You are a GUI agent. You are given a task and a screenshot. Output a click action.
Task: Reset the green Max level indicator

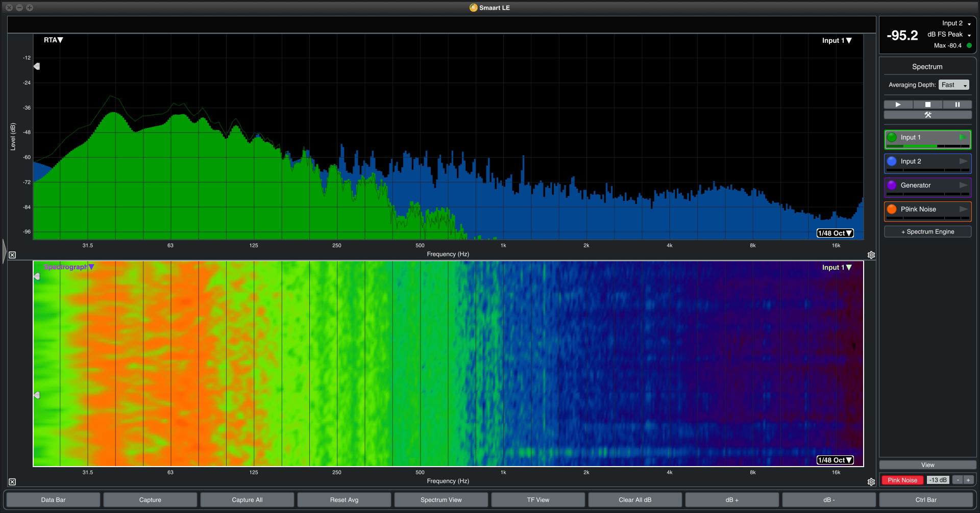[969, 45]
